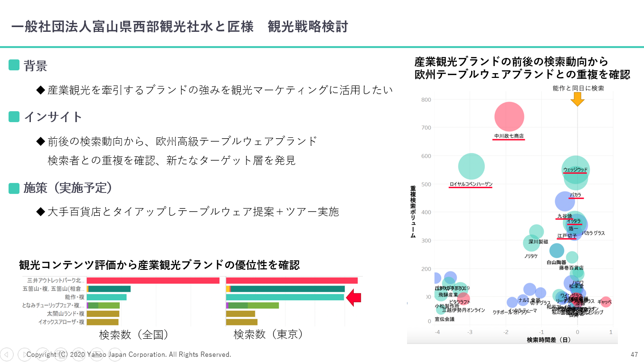Click the ウェッジウッド label in chart
The height and width of the screenshot is (363, 644).
pyautogui.click(x=575, y=170)
